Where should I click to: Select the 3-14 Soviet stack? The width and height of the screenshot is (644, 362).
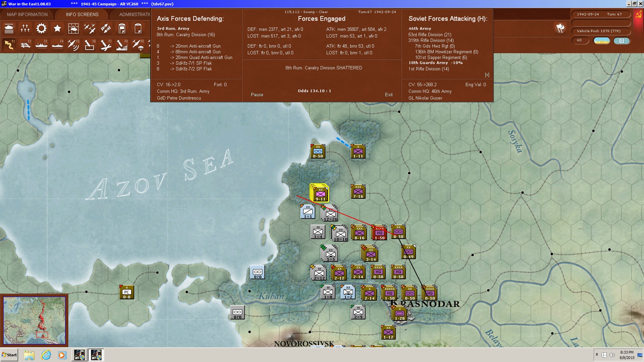pyautogui.click(x=370, y=254)
